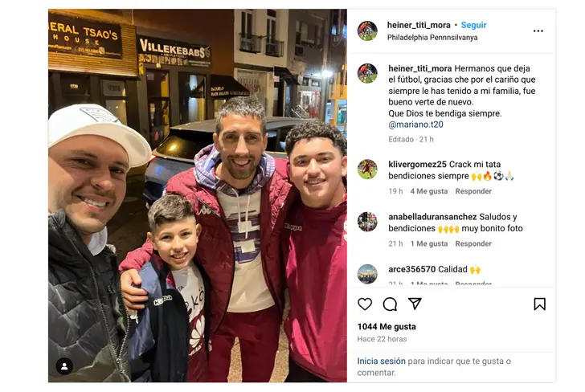This screenshot has width=585, height=392.
Task: Reply to anabelladuransanchez comment via Responder
Action: 473,243
